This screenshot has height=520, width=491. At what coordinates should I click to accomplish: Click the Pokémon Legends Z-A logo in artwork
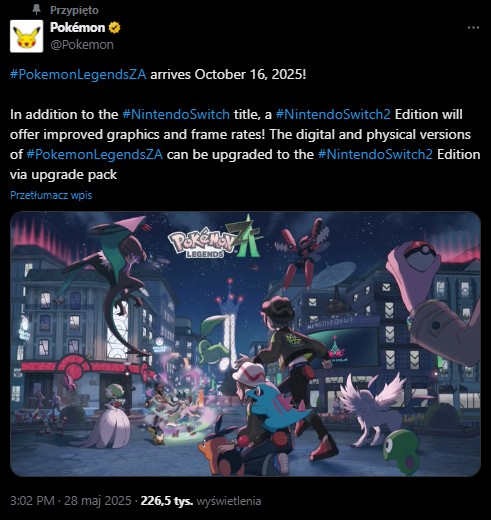point(215,239)
